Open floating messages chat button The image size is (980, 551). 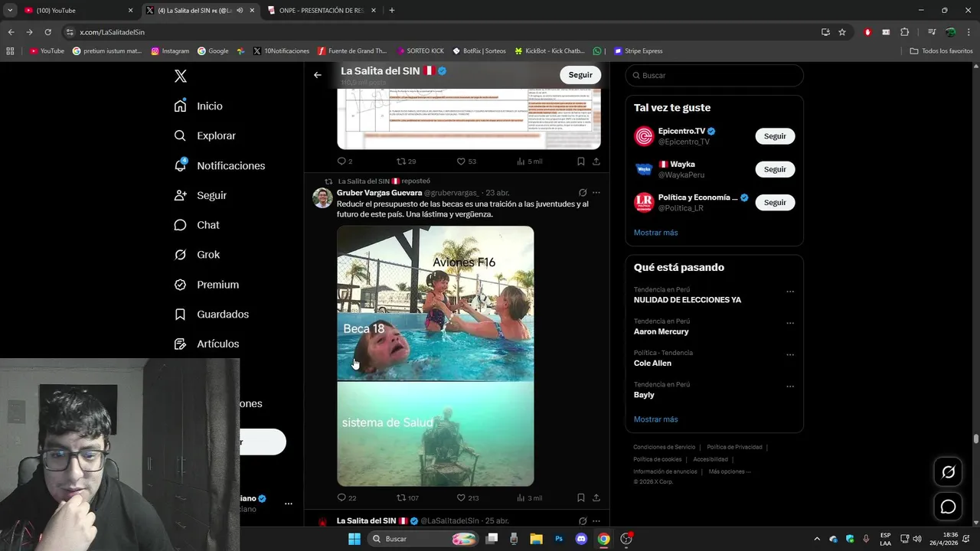948,507
